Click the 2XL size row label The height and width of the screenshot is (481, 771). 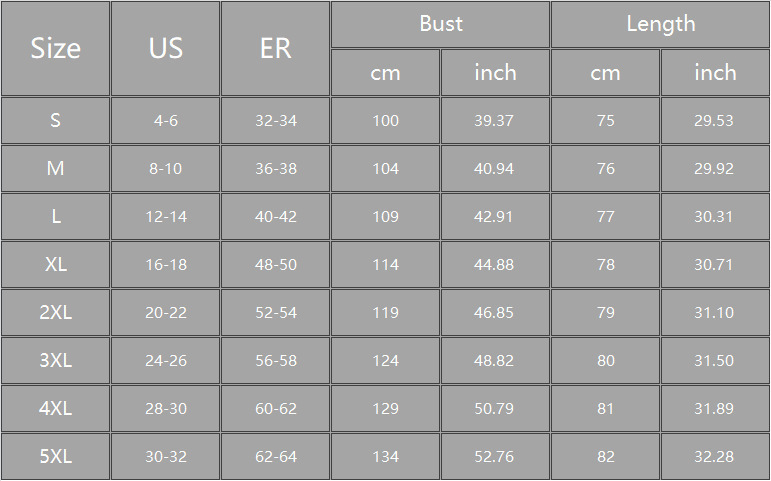55,313
